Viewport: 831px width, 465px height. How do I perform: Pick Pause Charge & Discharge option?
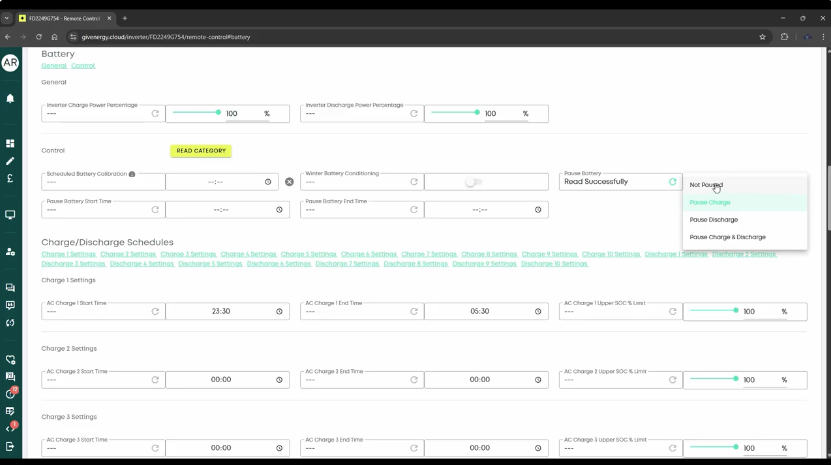[727, 237]
